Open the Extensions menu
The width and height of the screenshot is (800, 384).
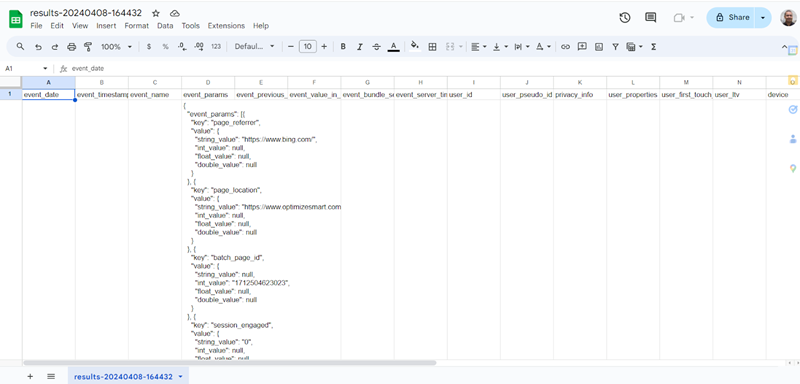tap(226, 25)
